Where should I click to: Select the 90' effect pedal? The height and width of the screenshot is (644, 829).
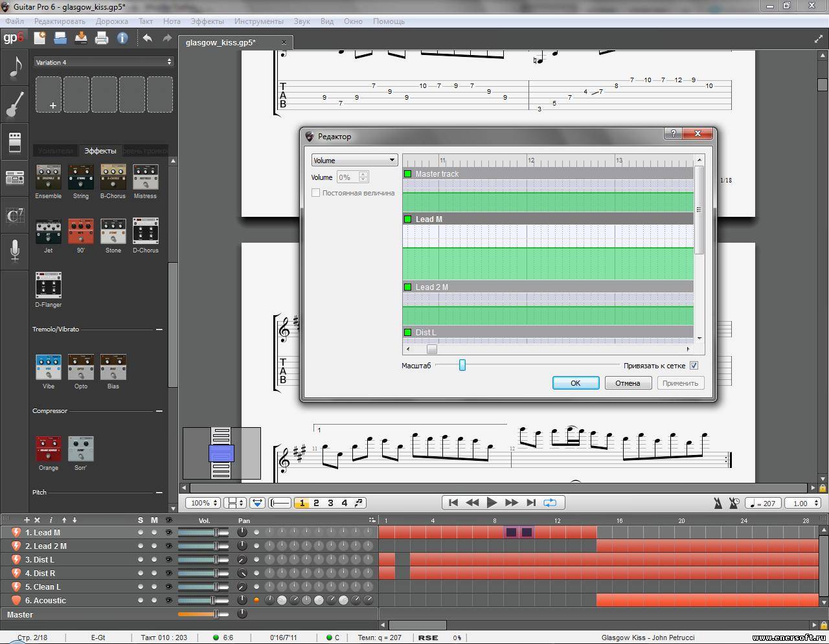tap(81, 231)
